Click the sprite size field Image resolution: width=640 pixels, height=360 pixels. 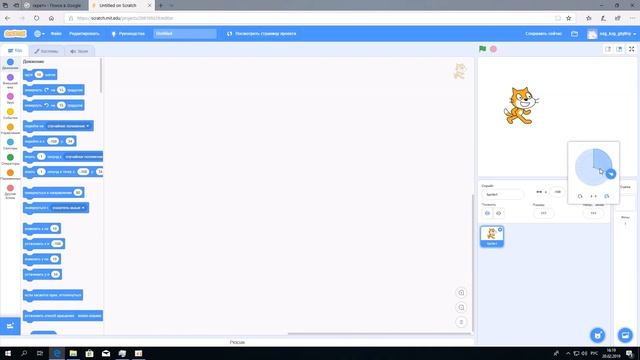(543, 213)
